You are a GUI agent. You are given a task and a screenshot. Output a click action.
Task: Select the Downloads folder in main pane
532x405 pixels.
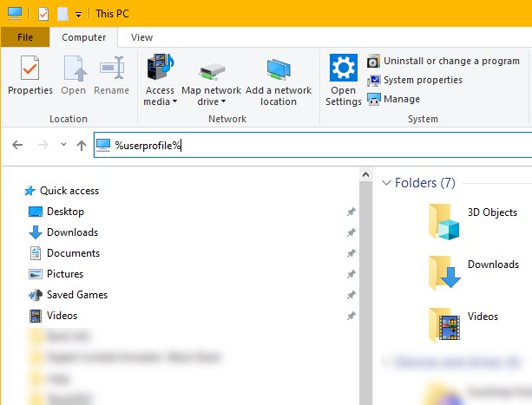coord(474,273)
